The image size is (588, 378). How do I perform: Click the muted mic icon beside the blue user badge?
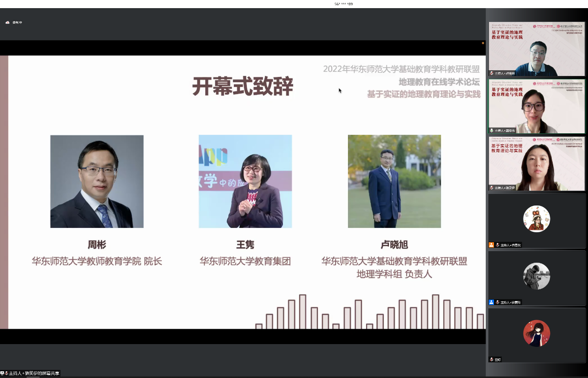497,302
